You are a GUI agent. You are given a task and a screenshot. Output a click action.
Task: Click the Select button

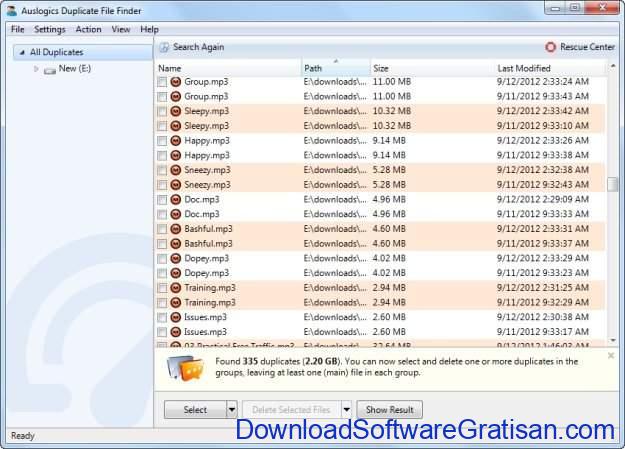pyautogui.click(x=195, y=410)
